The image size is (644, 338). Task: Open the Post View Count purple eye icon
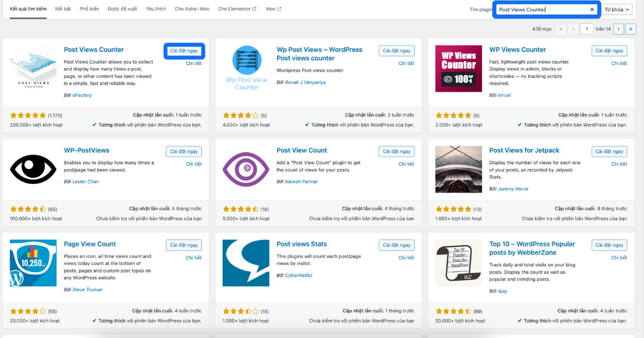click(x=246, y=170)
